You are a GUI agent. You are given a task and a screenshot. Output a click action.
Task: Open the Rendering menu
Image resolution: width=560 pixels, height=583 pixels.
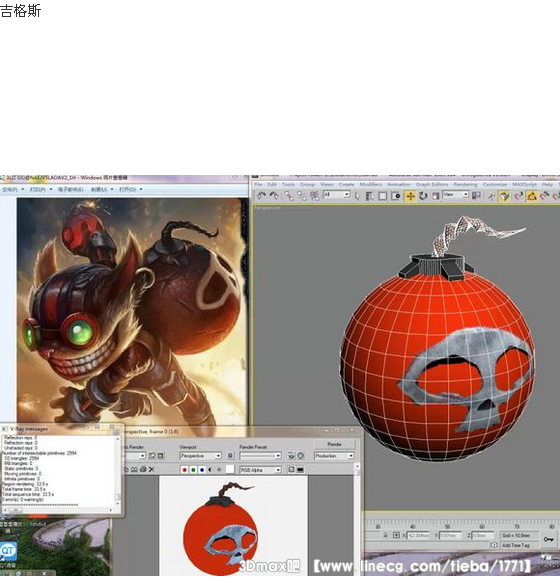465,184
